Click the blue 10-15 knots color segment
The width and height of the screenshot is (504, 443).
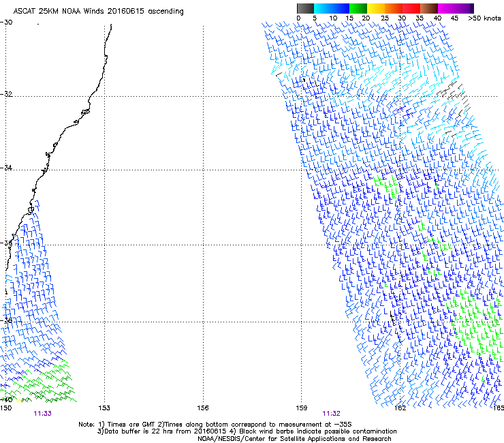[x=341, y=8]
